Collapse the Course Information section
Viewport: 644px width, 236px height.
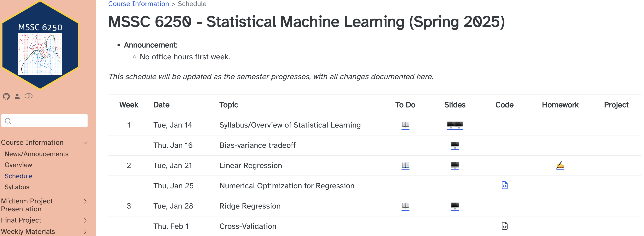[x=85, y=142]
